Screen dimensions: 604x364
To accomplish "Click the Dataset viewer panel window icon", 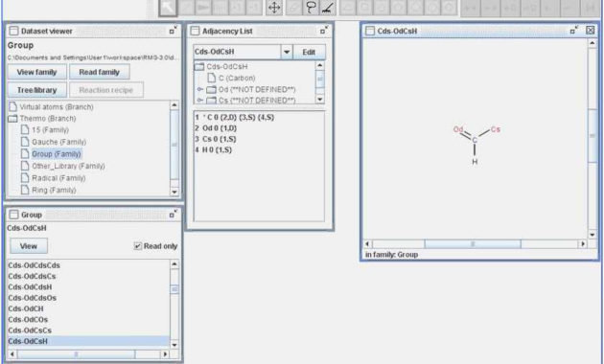I will (13, 31).
